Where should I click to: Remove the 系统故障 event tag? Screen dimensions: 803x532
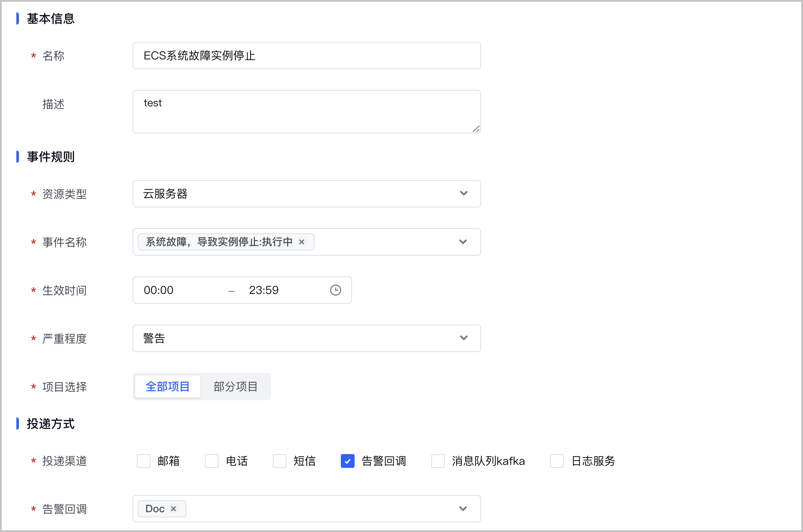(x=302, y=242)
